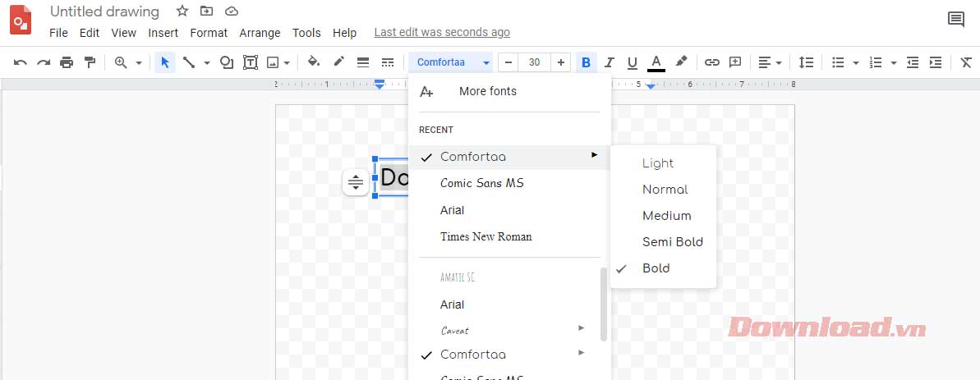This screenshot has height=380, width=980.
Task: Click the Zoom magnifier icon
Action: pyautogui.click(x=121, y=62)
